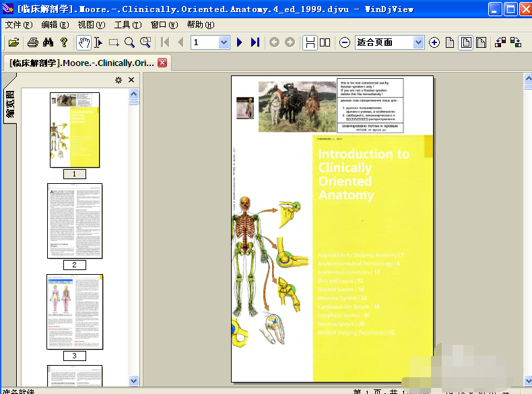
Task: Click the Print icon in toolbar
Action: (x=32, y=42)
